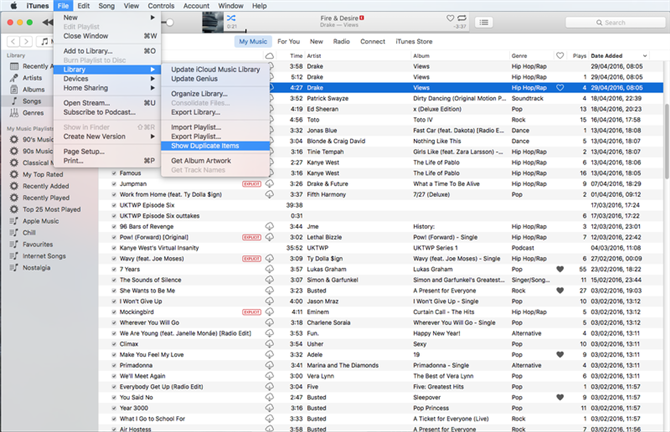Switch to the For You tab
670x432 pixels.
tap(288, 41)
